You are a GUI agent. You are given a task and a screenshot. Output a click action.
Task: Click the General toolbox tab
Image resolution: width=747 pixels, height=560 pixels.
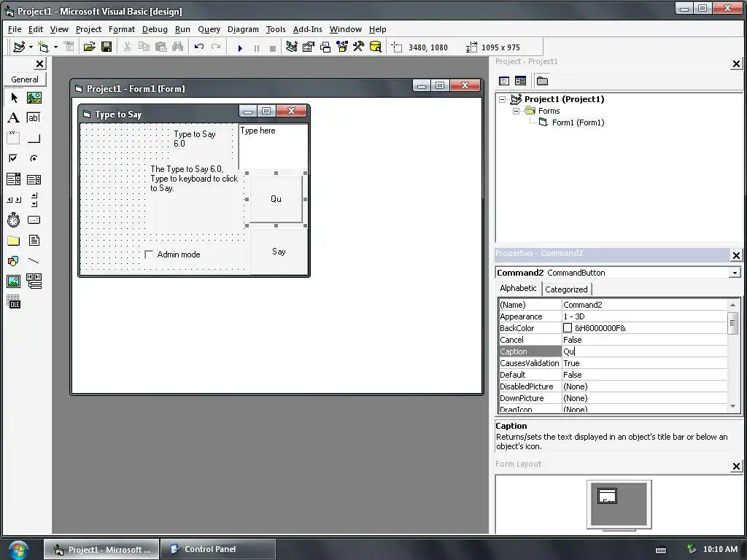click(25, 79)
